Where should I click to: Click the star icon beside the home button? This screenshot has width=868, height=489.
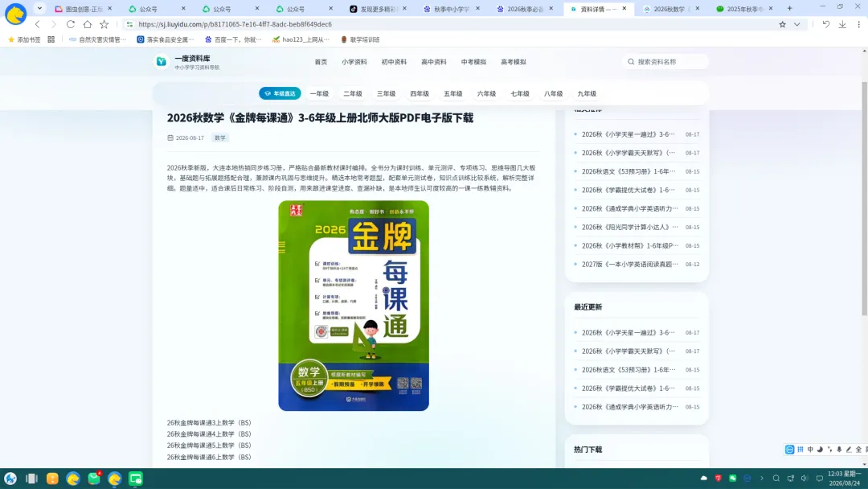pyautogui.click(x=104, y=24)
